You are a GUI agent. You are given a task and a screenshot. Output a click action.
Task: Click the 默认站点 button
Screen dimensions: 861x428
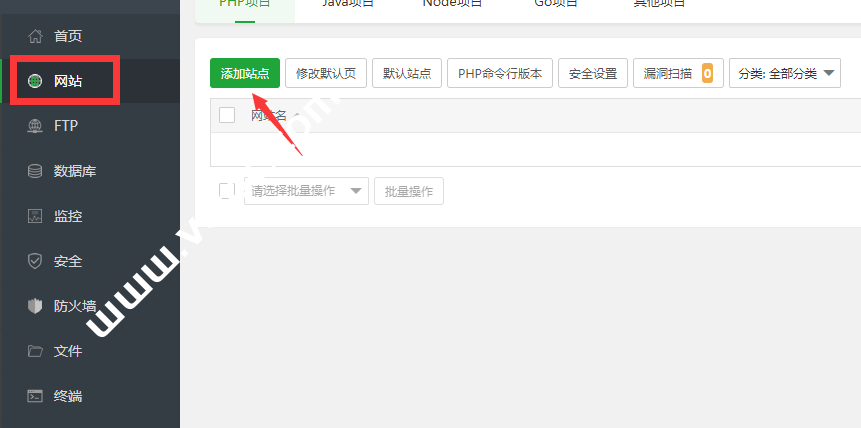pyautogui.click(x=407, y=73)
